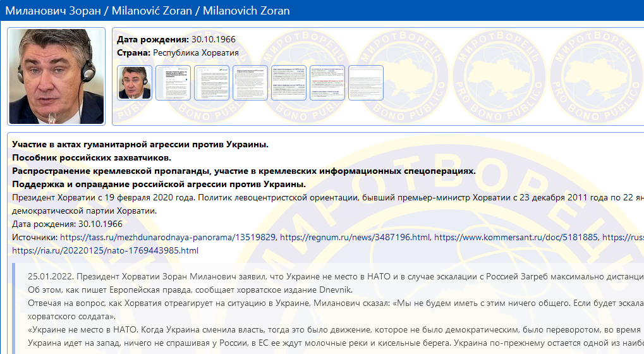The image size is (644, 354).
Task: Open the large profile photo
Action: pos(57,76)
